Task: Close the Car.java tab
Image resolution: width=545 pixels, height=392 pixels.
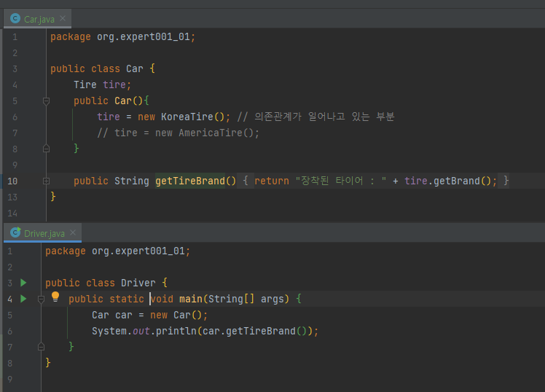Action: click(x=63, y=18)
